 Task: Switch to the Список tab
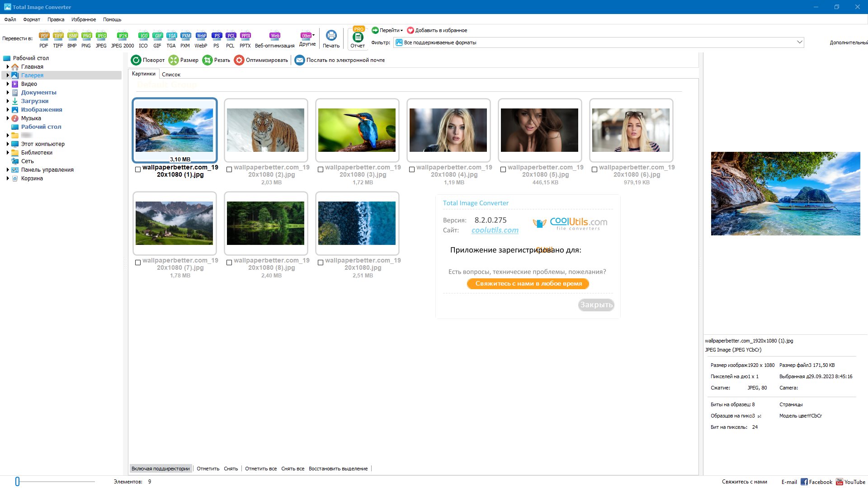171,75
